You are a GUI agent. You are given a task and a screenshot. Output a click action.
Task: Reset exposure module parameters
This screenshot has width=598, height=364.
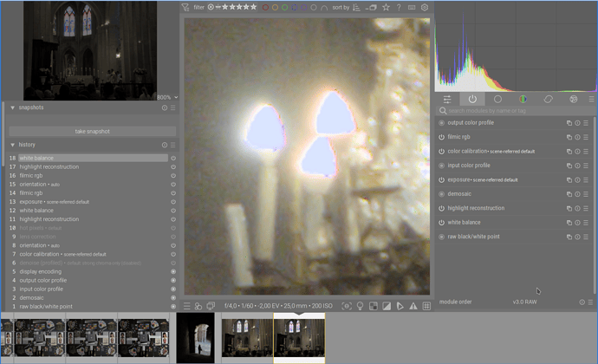click(x=577, y=179)
